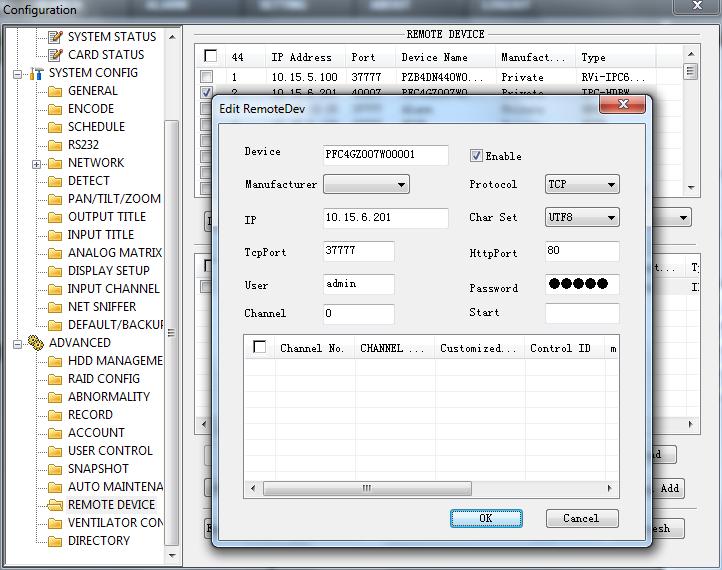Click channel table horizontal scrollbar thumb
This screenshot has width=722, height=570.
pos(367,488)
